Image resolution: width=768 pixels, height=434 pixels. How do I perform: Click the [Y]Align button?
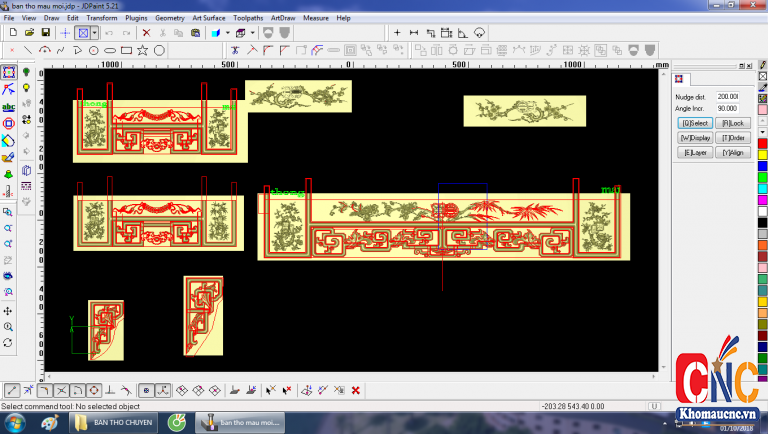click(732, 152)
